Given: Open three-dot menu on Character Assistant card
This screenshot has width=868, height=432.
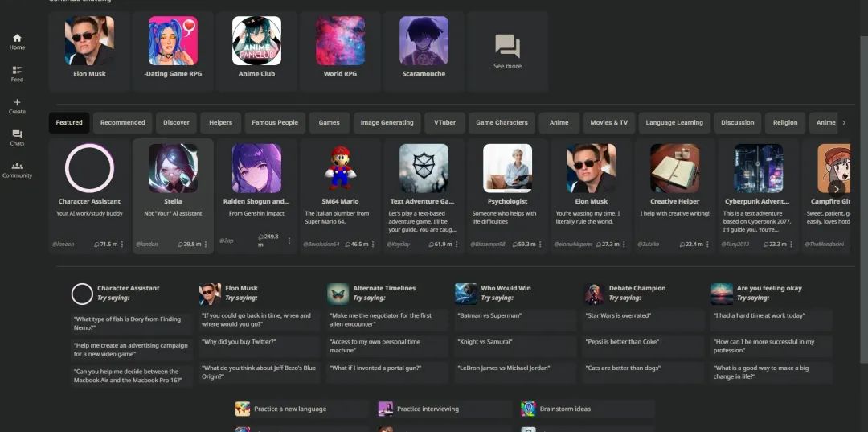Looking at the screenshot, I should click(x=122, y=244).
